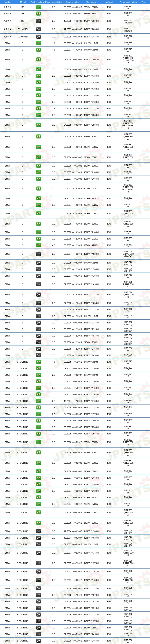150x644 pixels.
Task: Click the N45 B16 engine code cell
Action: pos(128,43)
